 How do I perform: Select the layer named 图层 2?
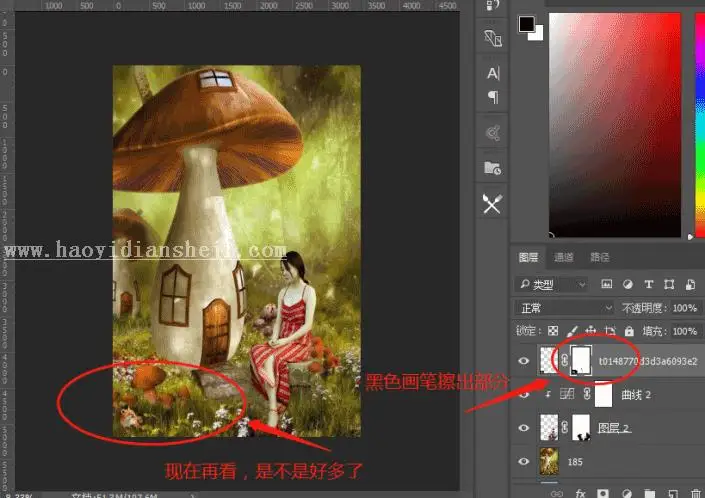[614, 428]
